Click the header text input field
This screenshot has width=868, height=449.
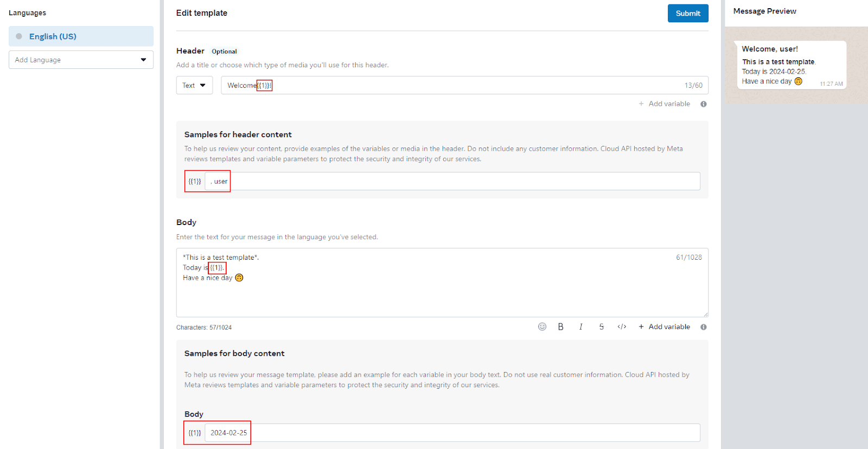coord(464,85)
